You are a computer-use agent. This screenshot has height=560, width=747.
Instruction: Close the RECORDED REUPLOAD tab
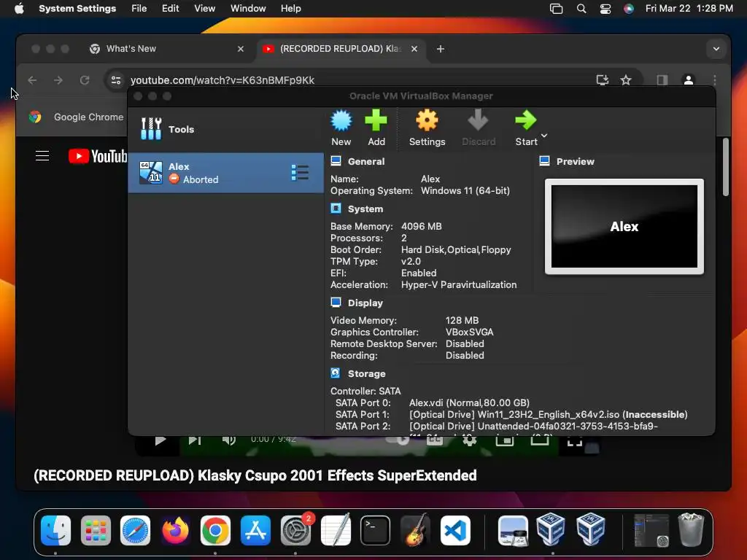[414, 49]
